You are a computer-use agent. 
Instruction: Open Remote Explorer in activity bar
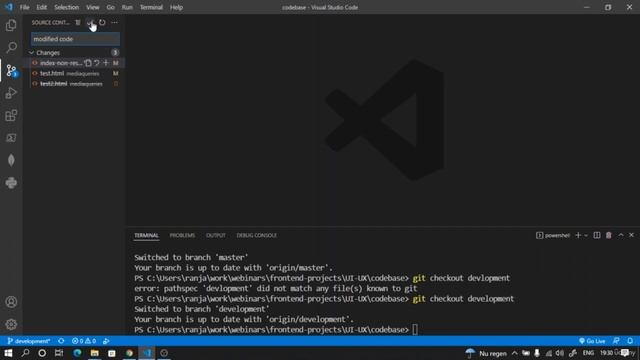(x=11, y=138)
